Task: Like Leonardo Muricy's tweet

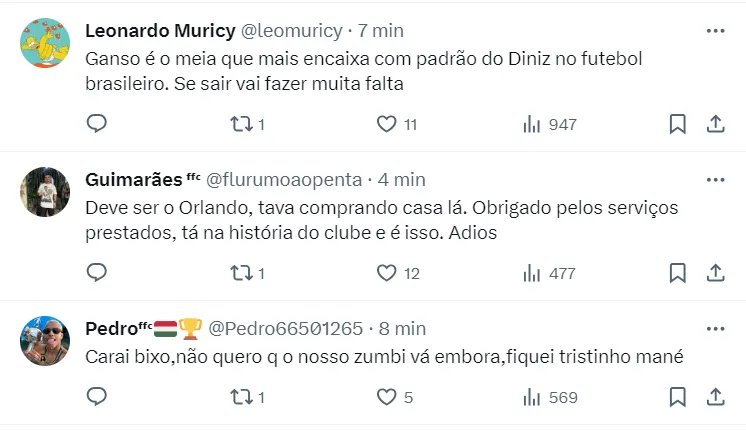Action: pos(387,124)
